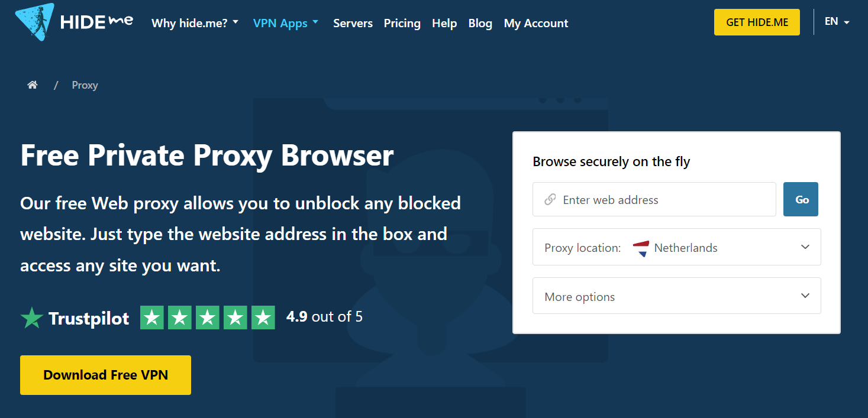This screenshot has width=868, height=418.
Task: Click 'Free Private Proxy Browser' heading
Action: tap(207, 155)
